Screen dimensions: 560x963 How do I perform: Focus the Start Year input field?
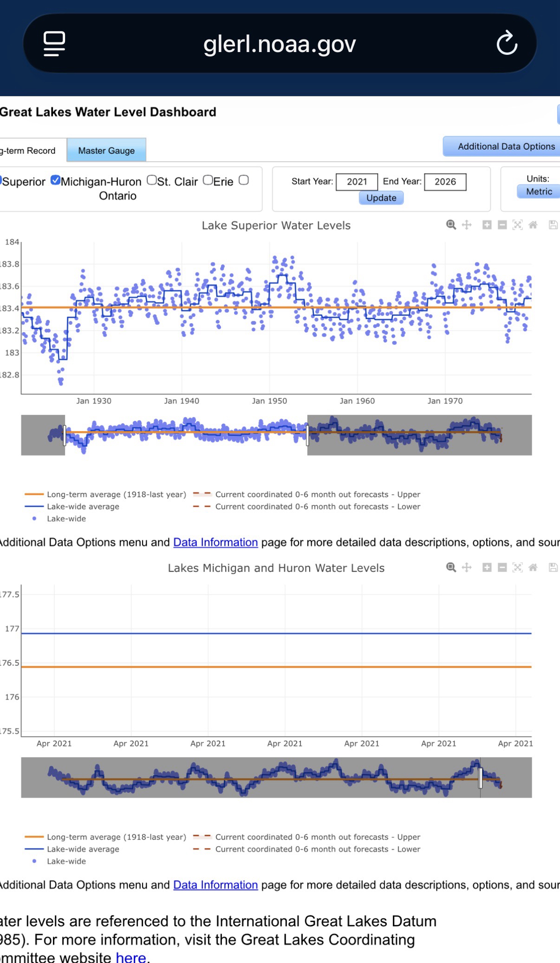coord(357,182)
